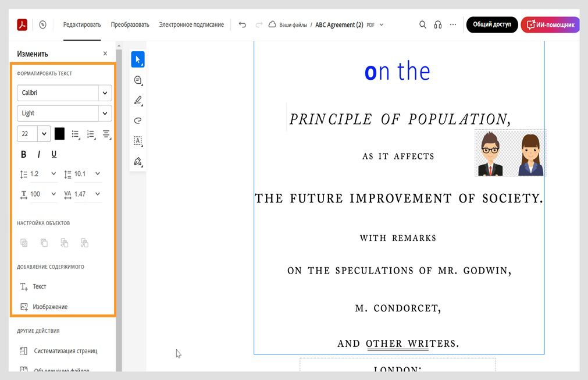Viewport: 588px width, 380px height.
Task: Switch to the Преобразовать tab
Action: tap(129, 25)
